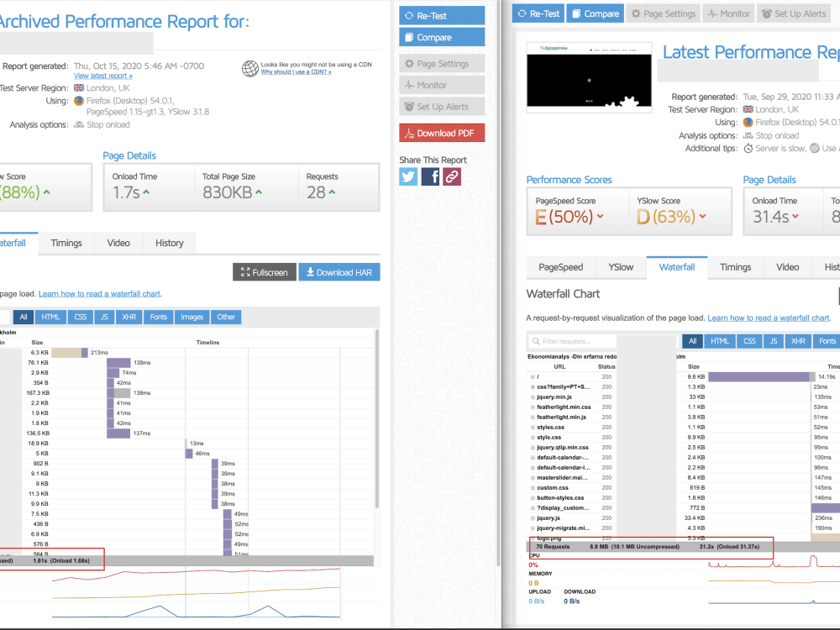Filter archived waterfall by XHR
Screen dimensions: 840x630
129,318
